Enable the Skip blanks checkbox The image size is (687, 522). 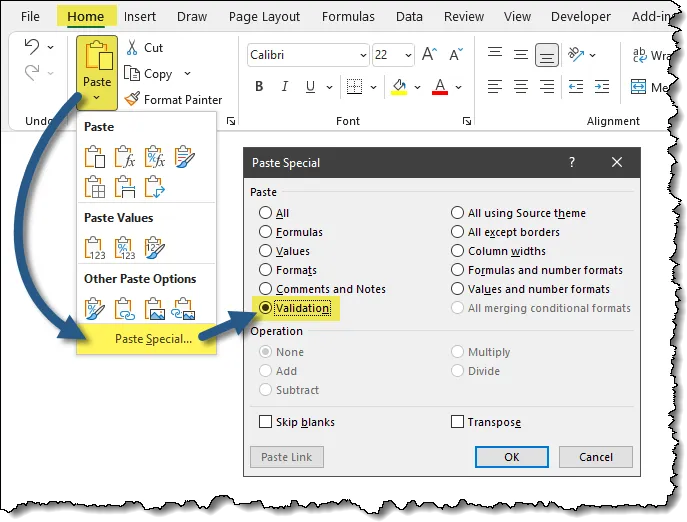coord(266,422)
